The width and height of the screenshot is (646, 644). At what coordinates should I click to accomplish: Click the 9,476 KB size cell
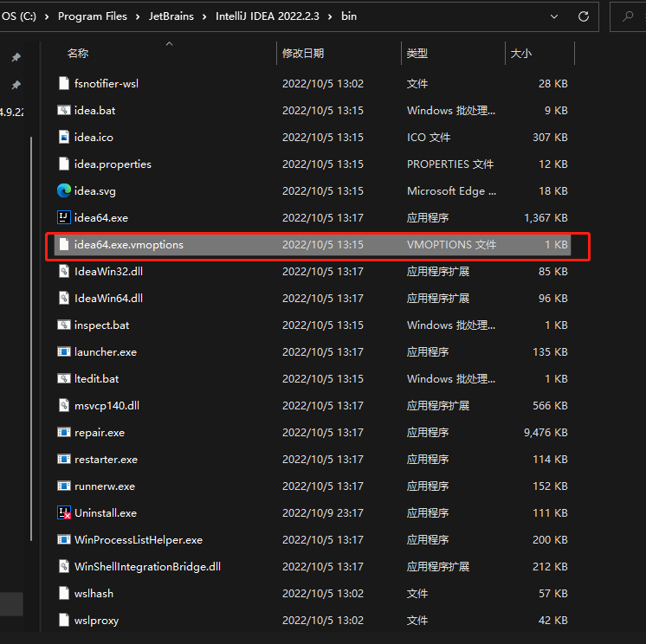[546, 432]
